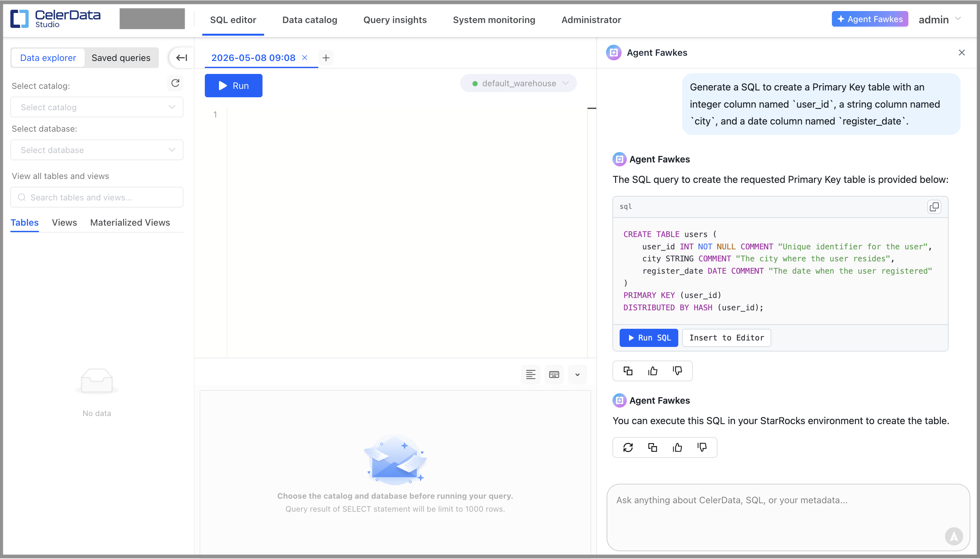
Task: Click Insert to Editor
Action: point(726,338)
